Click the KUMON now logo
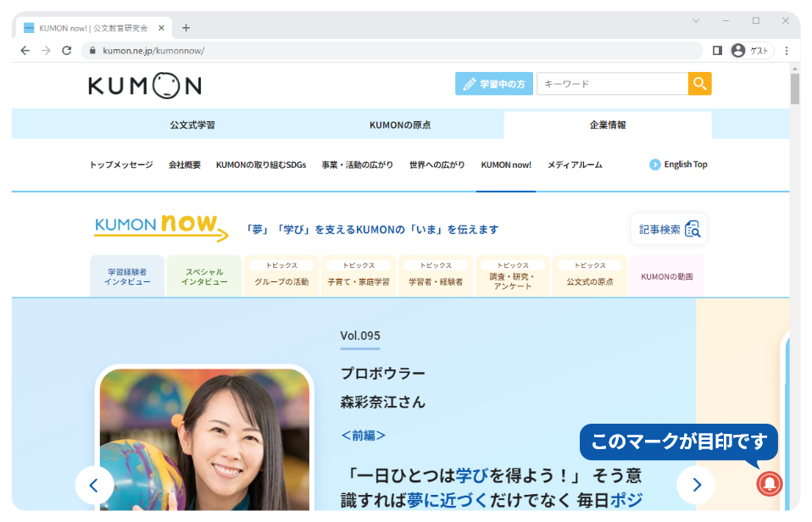Image resolution: width=812 pixels, height=522 pixels. click(x=161, y=229)
